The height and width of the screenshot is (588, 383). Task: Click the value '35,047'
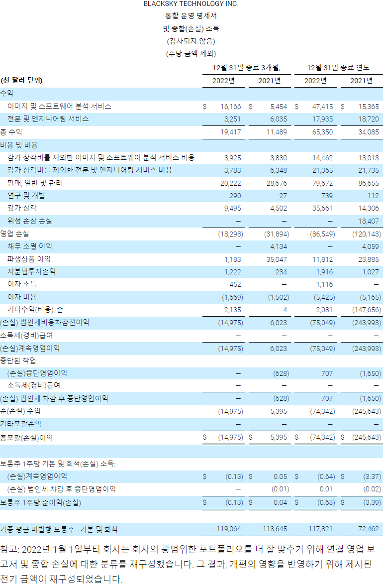(276, 259)
